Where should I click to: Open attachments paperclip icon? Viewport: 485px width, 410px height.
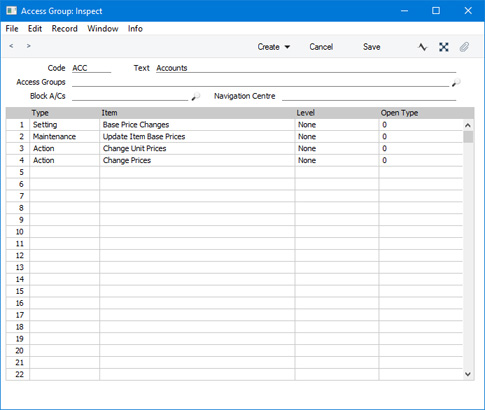[x=464, y=47]
